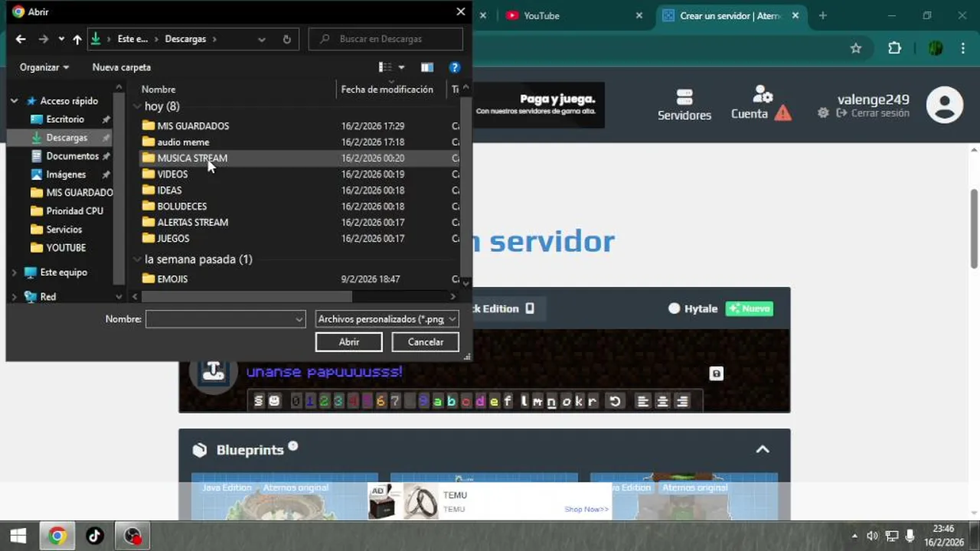Viewport: 980px width, 551px height.
Task: Insert section sign symbol in MOTD toolbar
Action: pos(259,401)
